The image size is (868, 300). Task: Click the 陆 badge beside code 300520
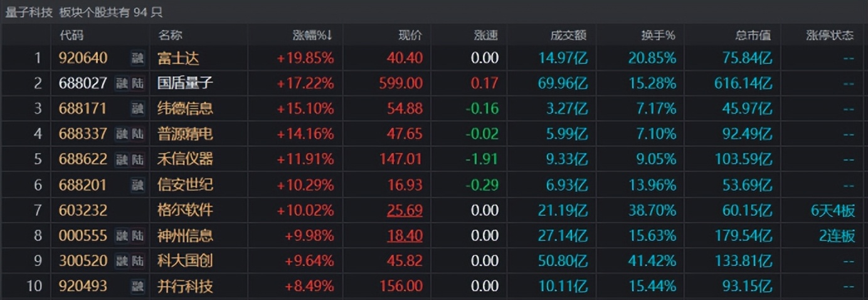click(137, 261)
